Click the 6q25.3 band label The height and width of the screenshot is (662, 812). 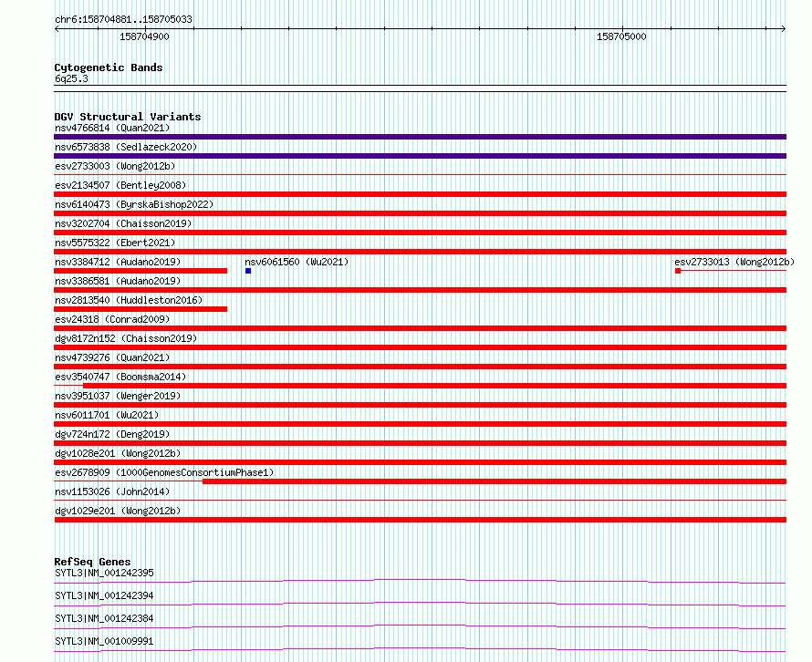pyautogui.click(x=71, y=78)
